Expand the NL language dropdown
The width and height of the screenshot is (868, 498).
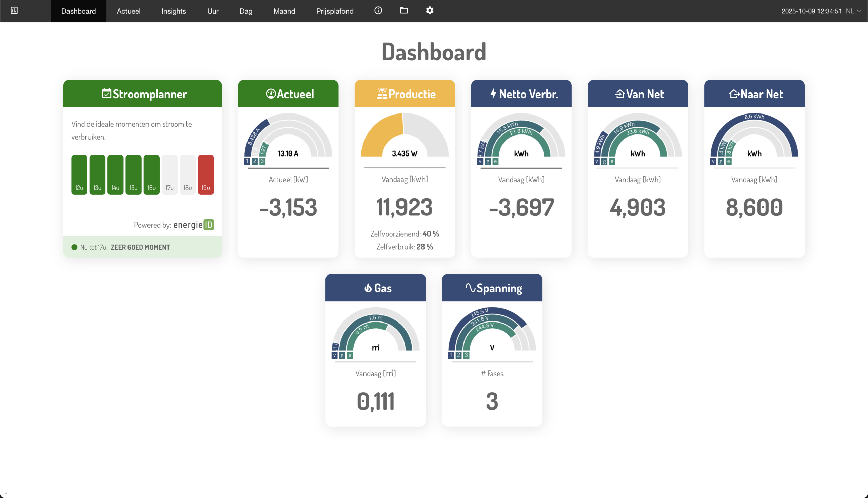pyautogui.click(x=853, y=11)
